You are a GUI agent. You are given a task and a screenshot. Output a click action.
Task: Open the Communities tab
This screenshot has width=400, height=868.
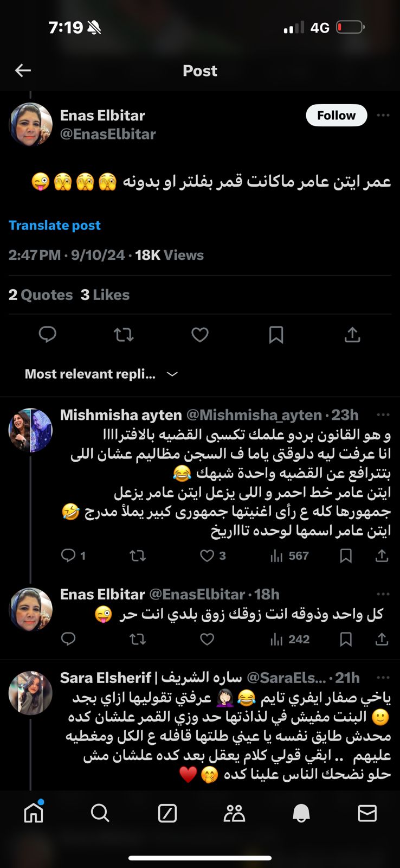(234, 813)
